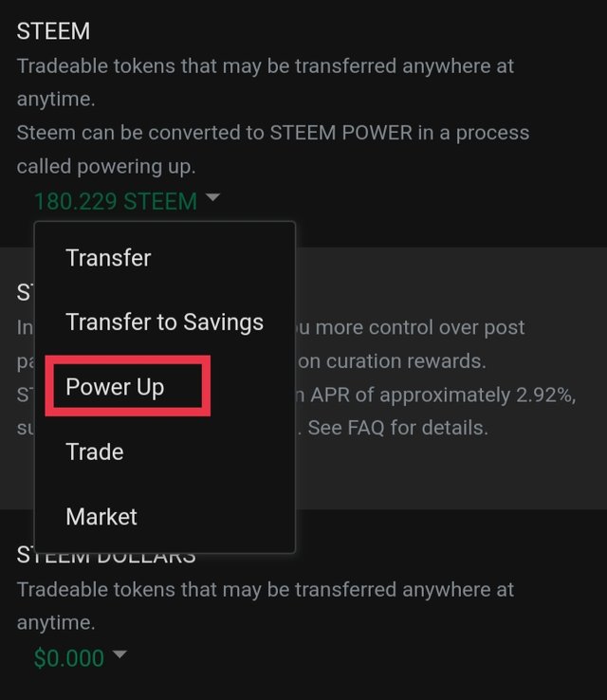Select Transfer from the dropdown menu
607x700 pixels.
tap(108, 258)
